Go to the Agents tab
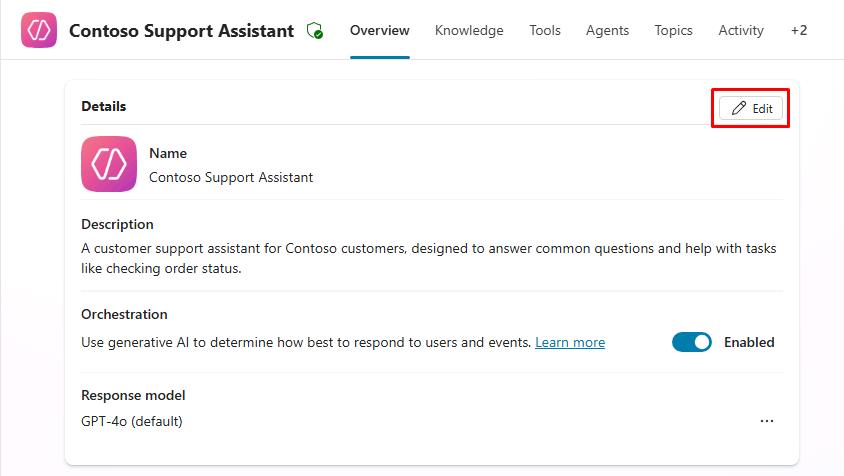844x476 pixels. [x=607, y=30]
